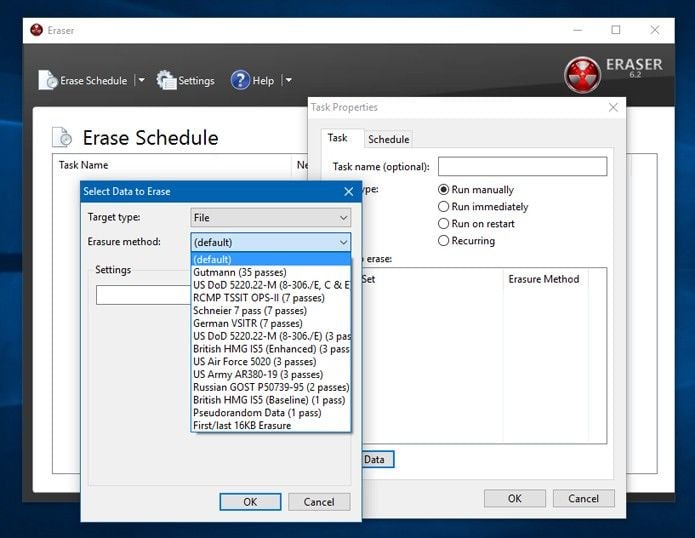Choose Pseudorandom Data (1 pass)
This screenshot has width=695, height=538.
point(271,413)
